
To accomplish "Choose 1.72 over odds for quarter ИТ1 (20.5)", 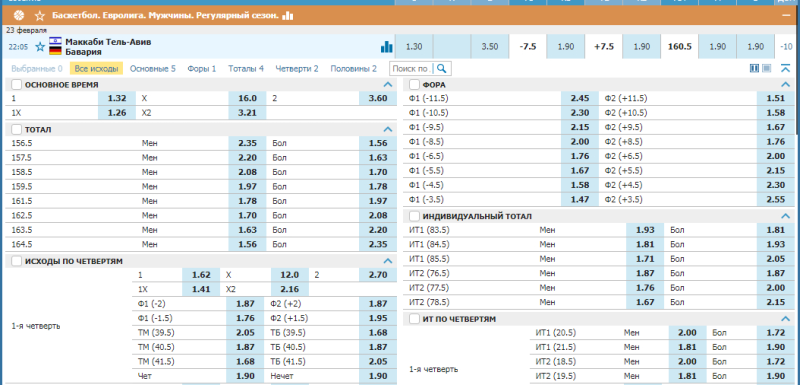I will [776, 332].
